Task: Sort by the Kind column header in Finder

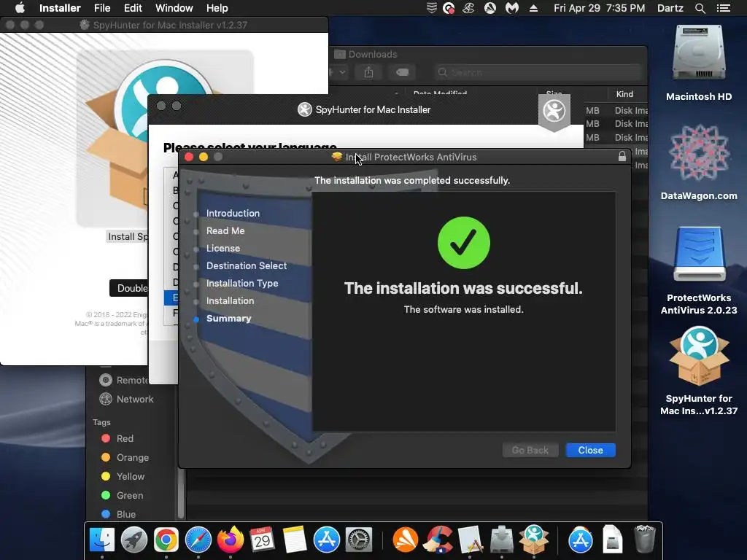Action: coord(624,94)
